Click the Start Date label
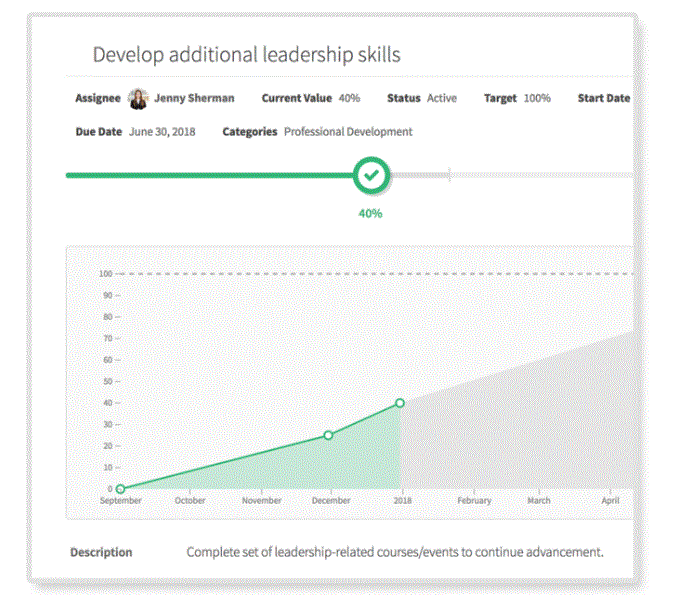The height and width of the screenshot is (614, 676). pyautogui.click(x=604, y=98)
